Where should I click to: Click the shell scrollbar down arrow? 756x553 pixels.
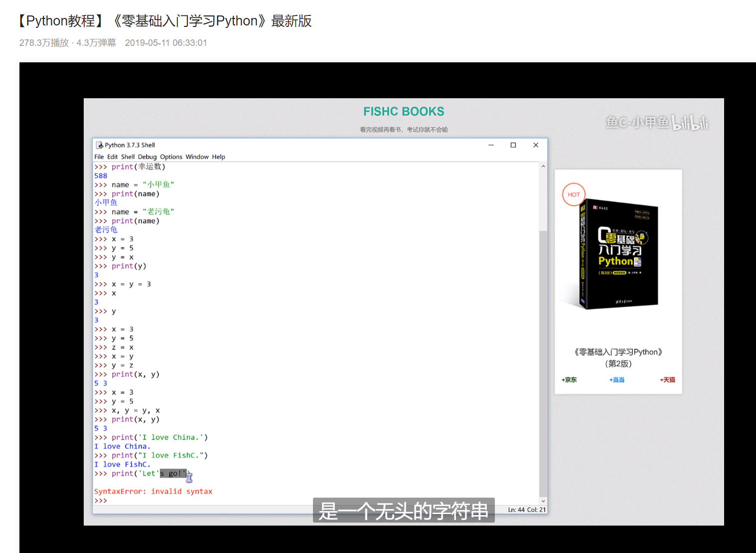[x=543, y=501]
